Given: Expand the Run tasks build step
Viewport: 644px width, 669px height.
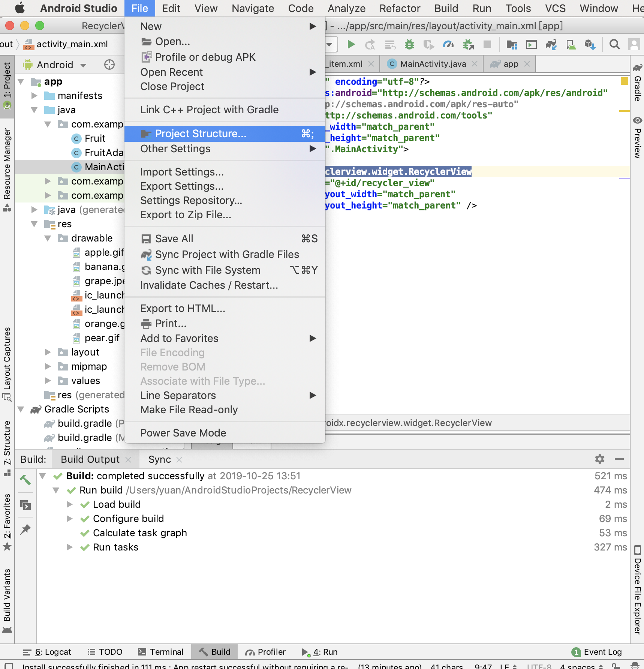Looking at the screenshot, I should click(x=70, y=547).
